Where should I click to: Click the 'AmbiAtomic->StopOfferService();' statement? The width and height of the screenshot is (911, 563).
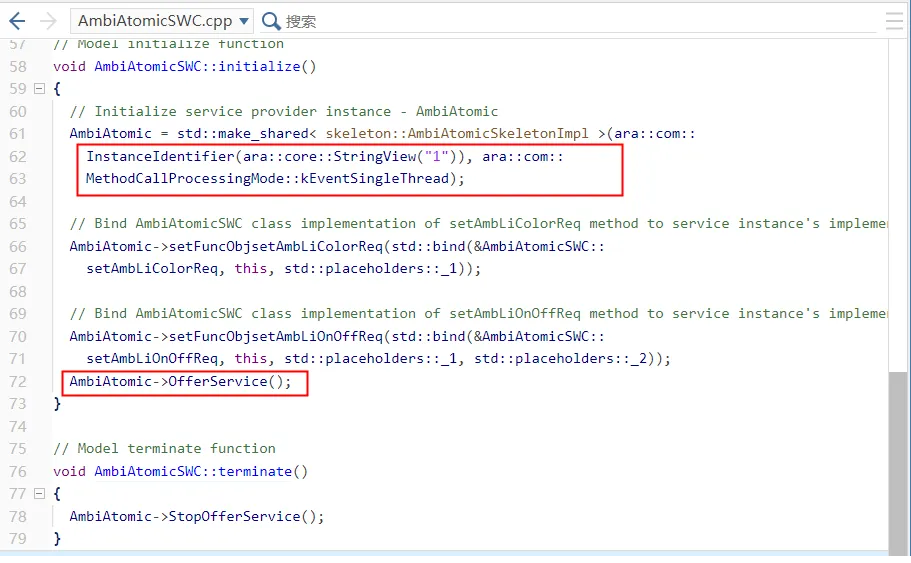coord(197,517)
